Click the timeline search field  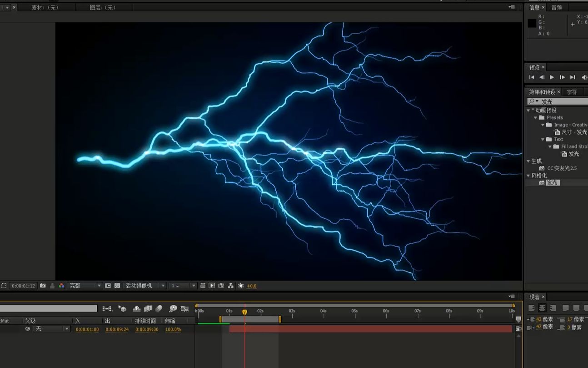click(48, 308)
